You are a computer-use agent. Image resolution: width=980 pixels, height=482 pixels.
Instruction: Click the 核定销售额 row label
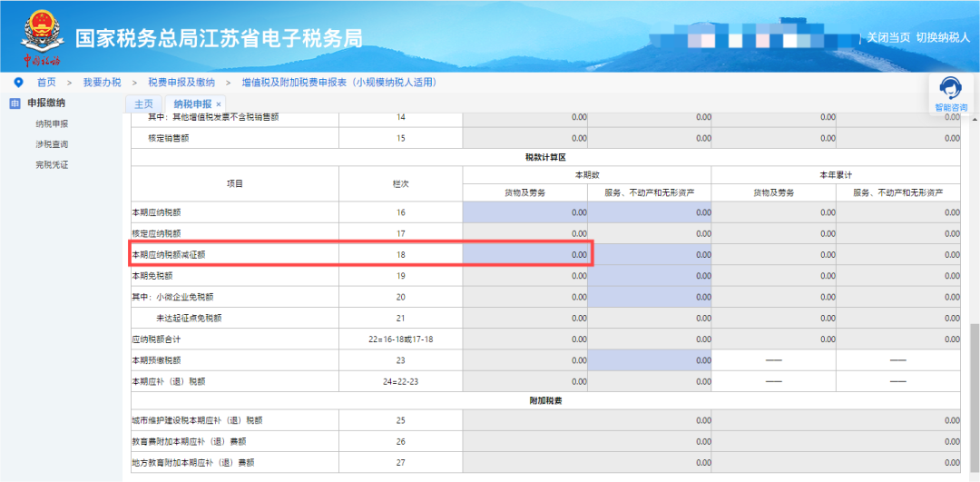[168, 138]
